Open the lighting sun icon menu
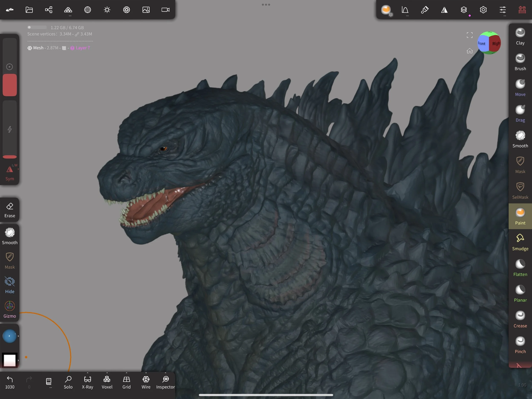 pyautogui.click(x=107, y=10)
